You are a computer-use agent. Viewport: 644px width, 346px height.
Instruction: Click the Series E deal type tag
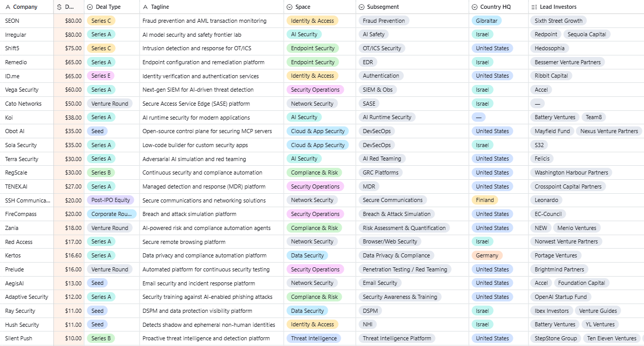click(x=101, y=76)
